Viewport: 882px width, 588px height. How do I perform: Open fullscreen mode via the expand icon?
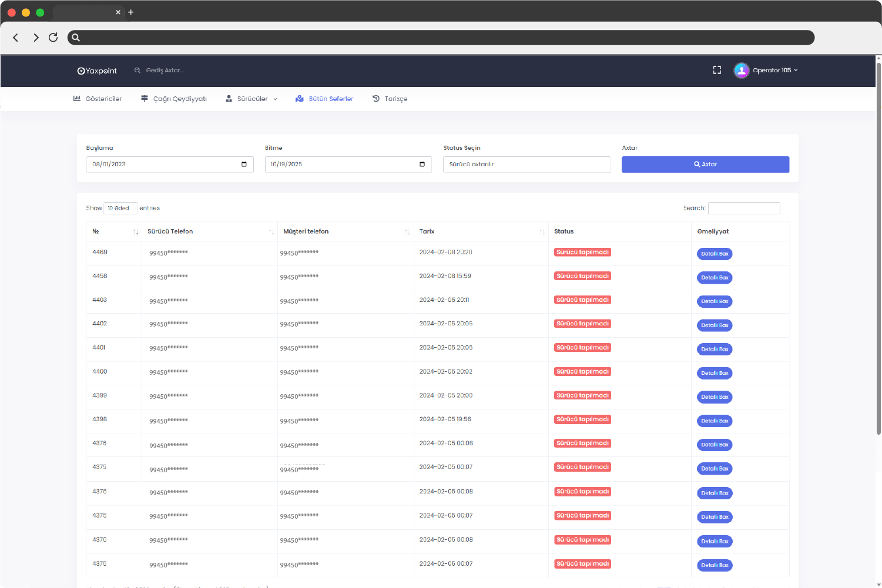tap(717, 69)
